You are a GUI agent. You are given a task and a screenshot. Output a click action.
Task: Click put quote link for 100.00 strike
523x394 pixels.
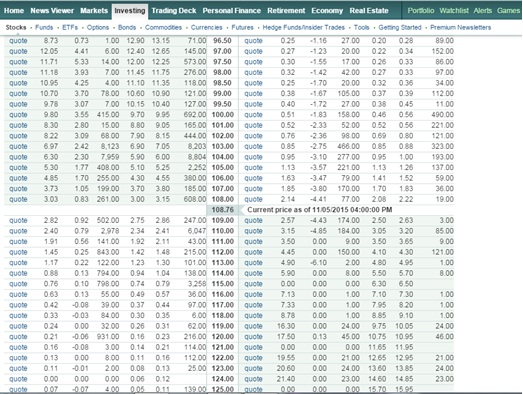[x=253, y=115]
